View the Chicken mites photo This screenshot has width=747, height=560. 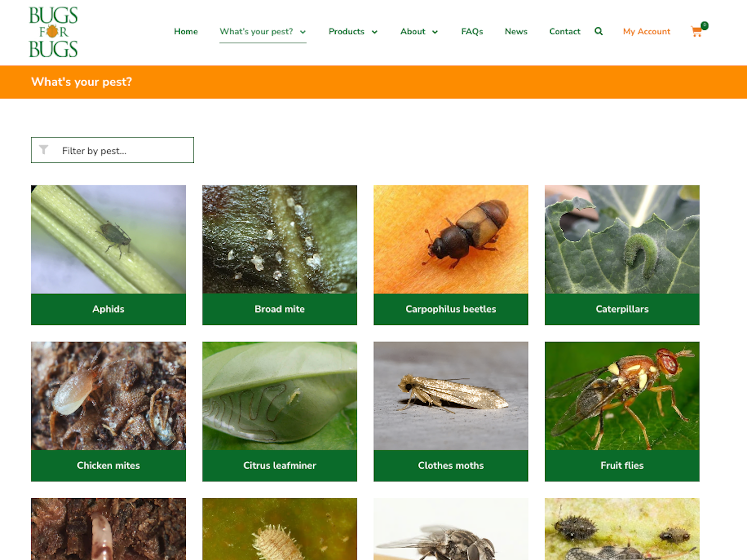(x=109, y=396)
